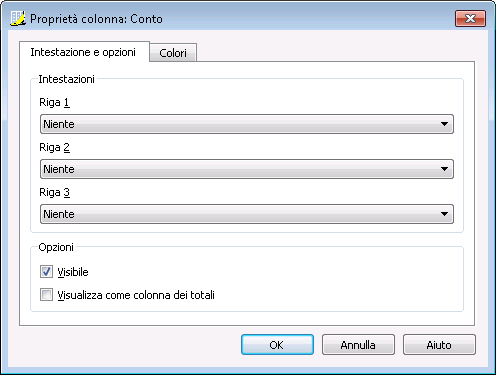Click the Niente value in Riga 2 field
This screenshot has height=375, width=496.
tap(59, 169)
